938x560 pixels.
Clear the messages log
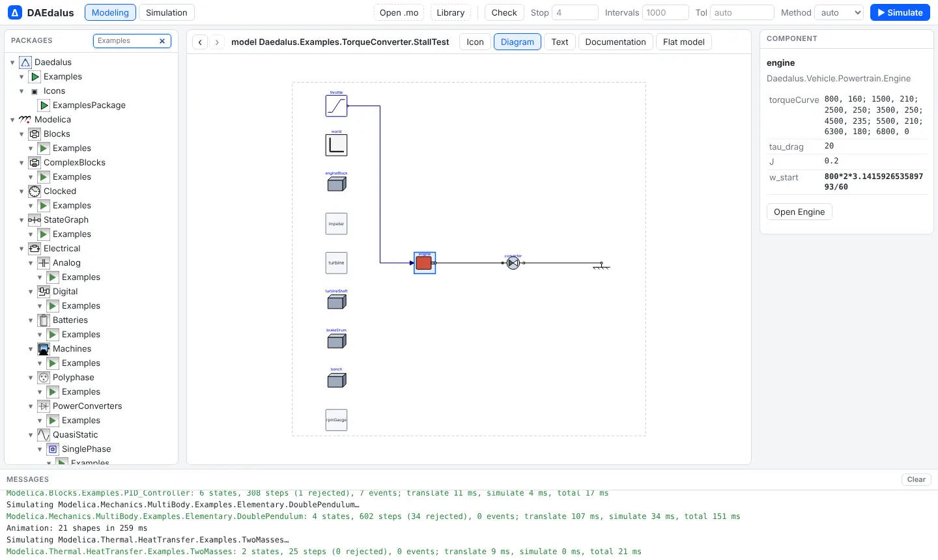click(917, 479)
